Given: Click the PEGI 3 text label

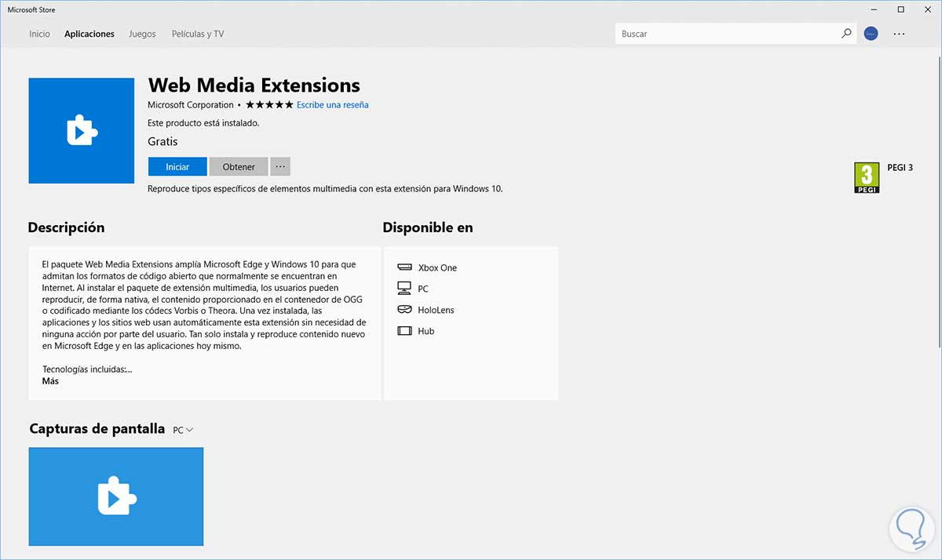Looking at the screenshot, I should coord(900,167).
